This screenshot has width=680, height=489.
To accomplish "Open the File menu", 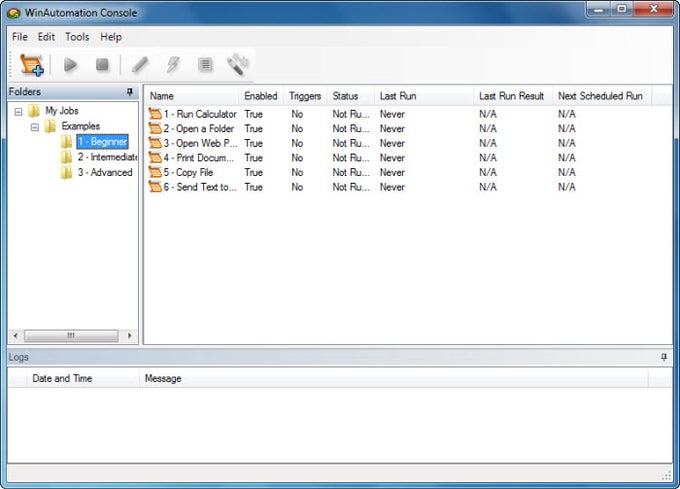I will pyautogui.click(x=20, y=37).
